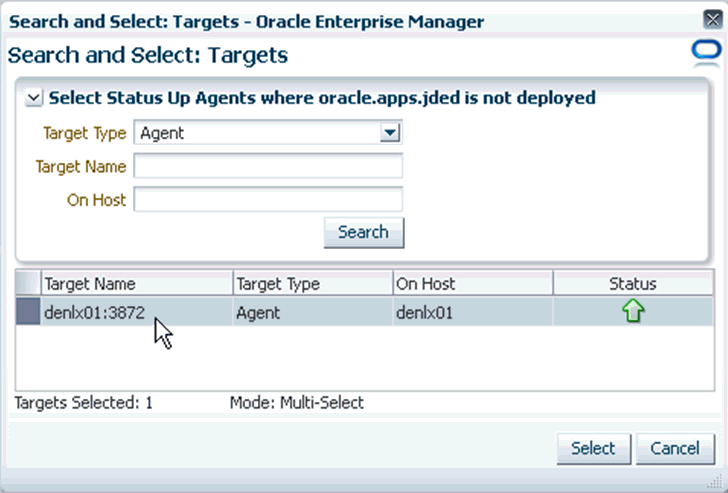Screen dimensions: 728x493
Task: Click the Target Type column header
Action: coord(313,284)
